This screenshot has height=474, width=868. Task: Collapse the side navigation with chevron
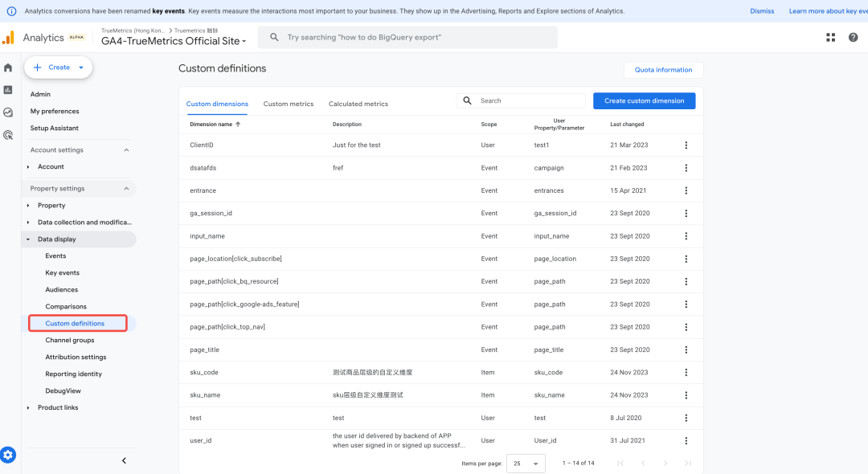point(124,460)
